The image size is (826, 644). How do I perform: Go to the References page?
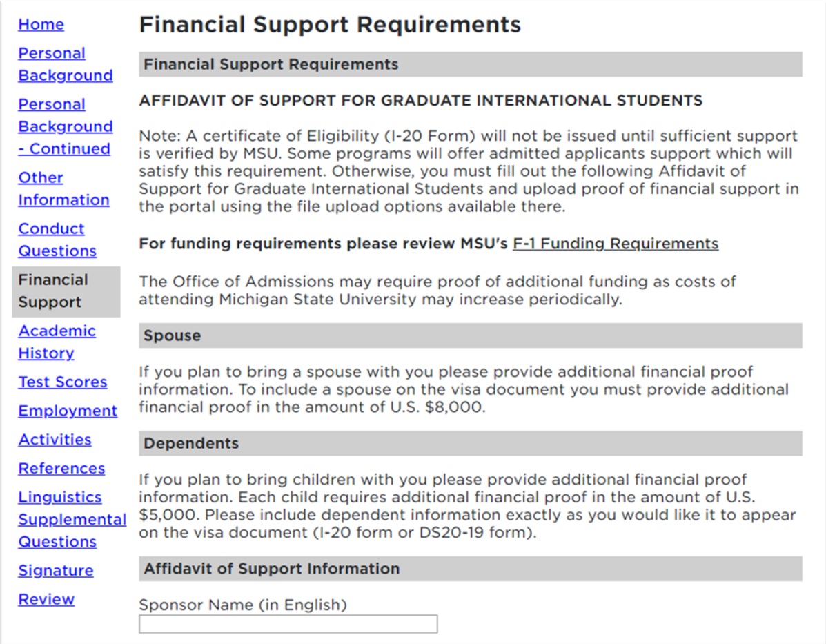61,468
